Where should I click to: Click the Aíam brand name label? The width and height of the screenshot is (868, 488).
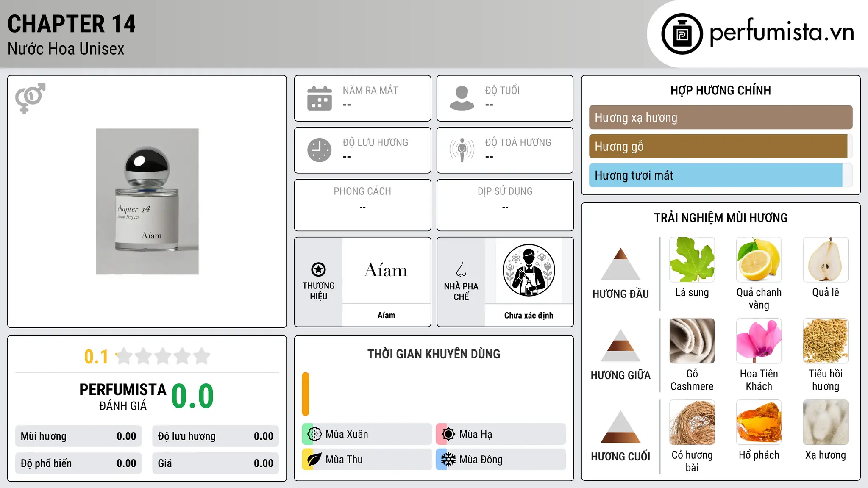coord(386,315)
